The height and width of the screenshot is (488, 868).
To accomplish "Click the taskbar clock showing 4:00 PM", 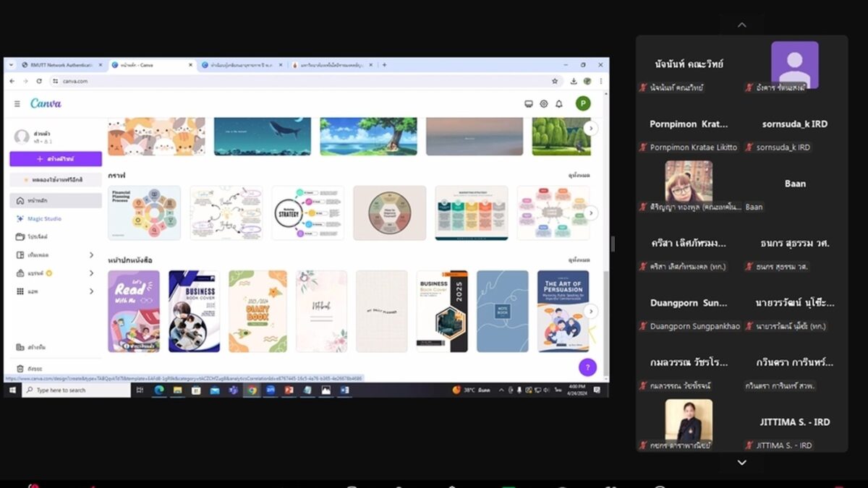I will point(576,390).
